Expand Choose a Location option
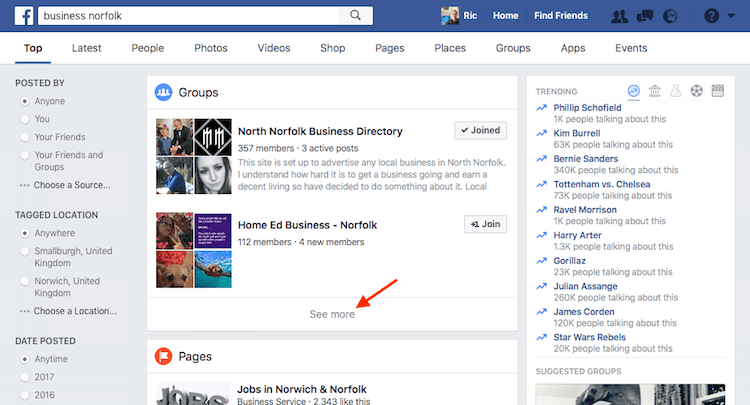 [x=68, y=311]
